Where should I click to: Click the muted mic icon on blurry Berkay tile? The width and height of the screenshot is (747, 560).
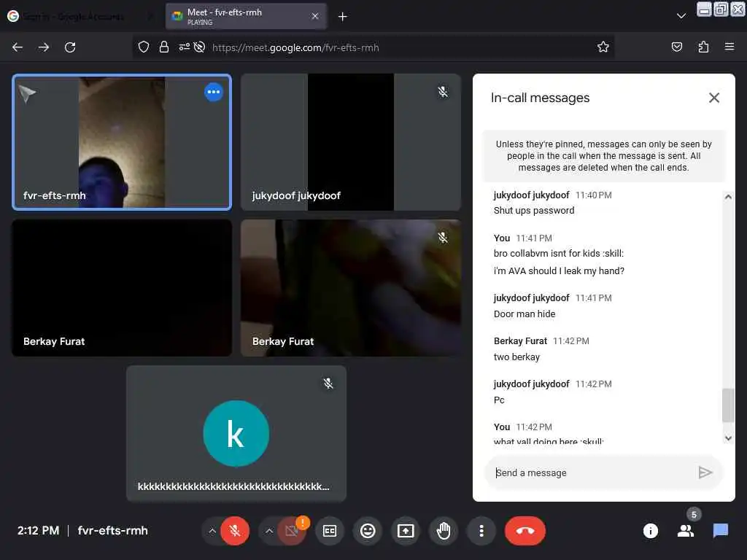click(443, 237)
